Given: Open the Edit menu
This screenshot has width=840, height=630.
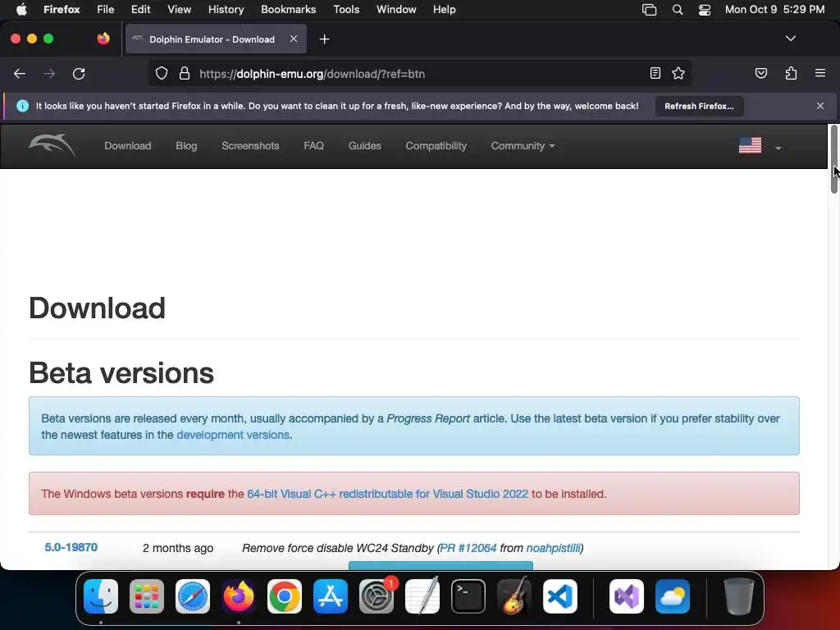Looking at the screenshot, I should (x=140, y=10).
